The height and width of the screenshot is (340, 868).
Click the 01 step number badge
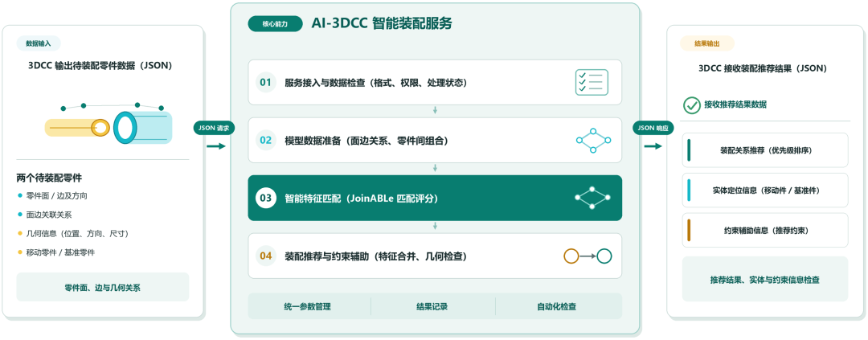click(266, 83)
